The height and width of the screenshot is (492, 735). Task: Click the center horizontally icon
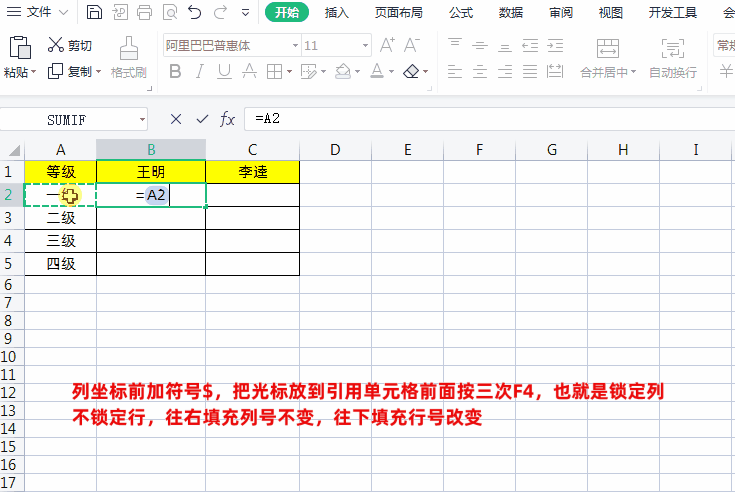click(480, 72)
